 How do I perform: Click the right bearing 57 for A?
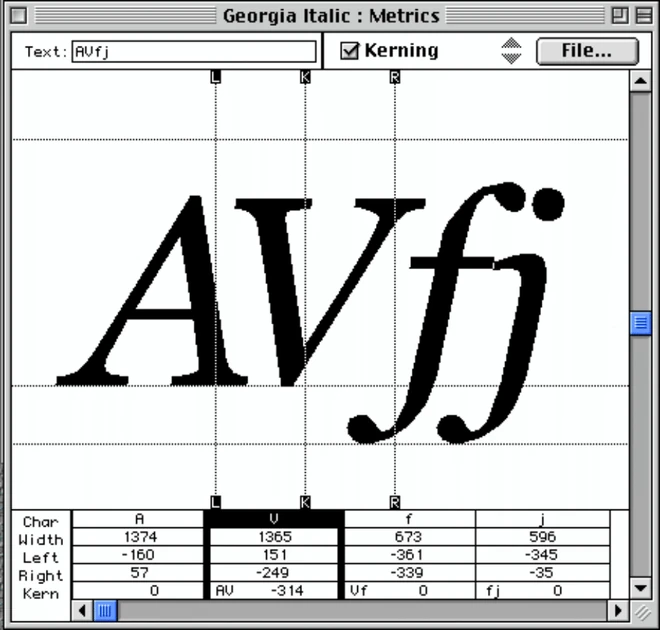pyautogui.click(x=139, y=573)
